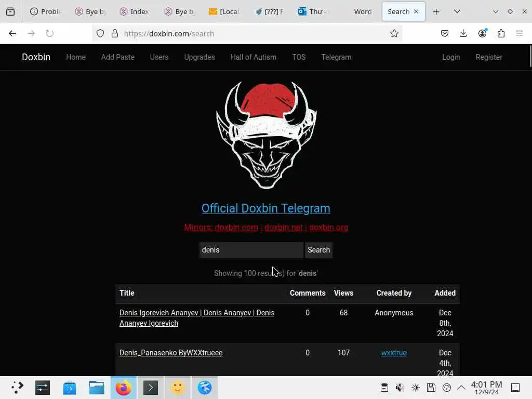Viewport: 532px width, 399px height.
Task: Open the clipboard tray icon
Action: click(x=384, y=388)
